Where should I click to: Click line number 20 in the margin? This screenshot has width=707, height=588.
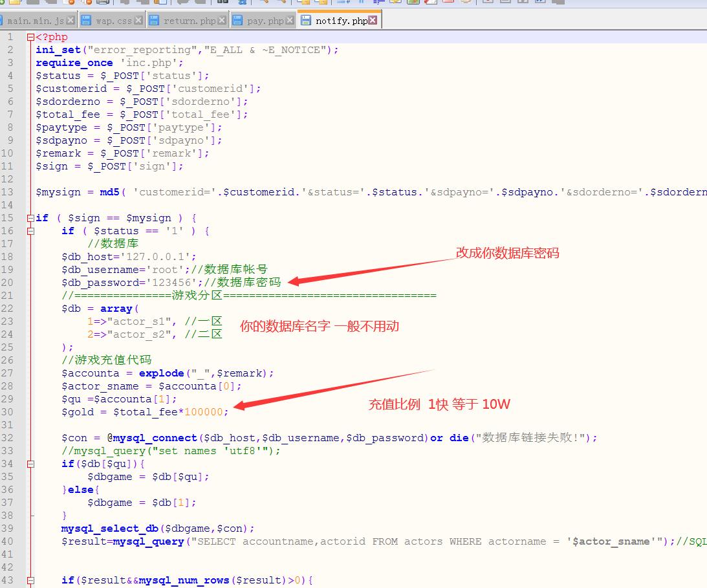point(10,283)
